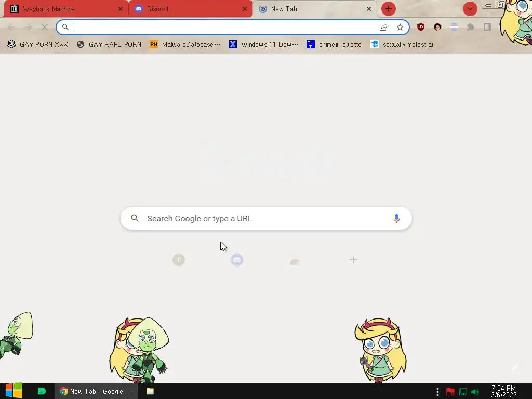Close the Discord tab
532x399 pixels.
(x=245, y=9)
